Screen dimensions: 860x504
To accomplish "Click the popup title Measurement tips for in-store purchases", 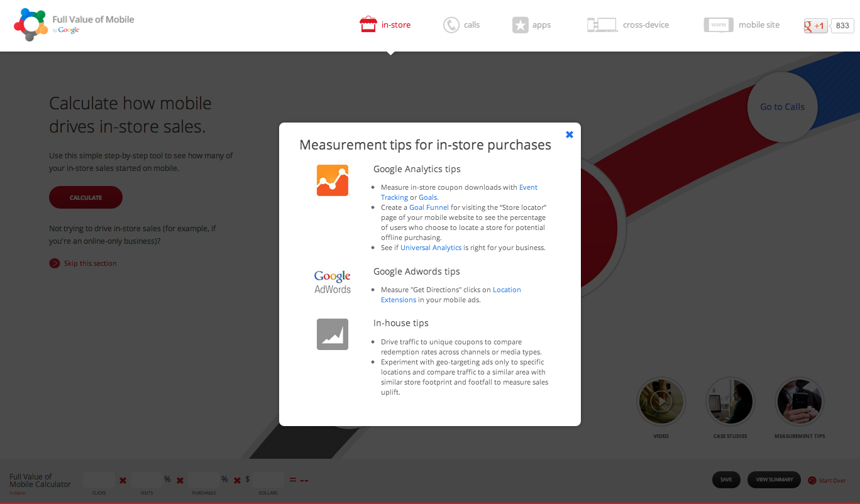I will coord(425,145).
